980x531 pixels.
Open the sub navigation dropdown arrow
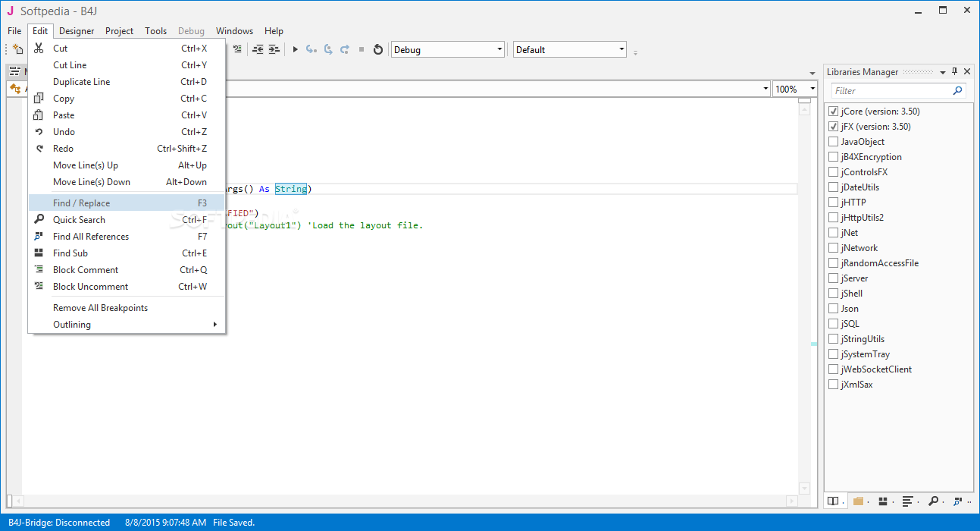tap(766, 89)
